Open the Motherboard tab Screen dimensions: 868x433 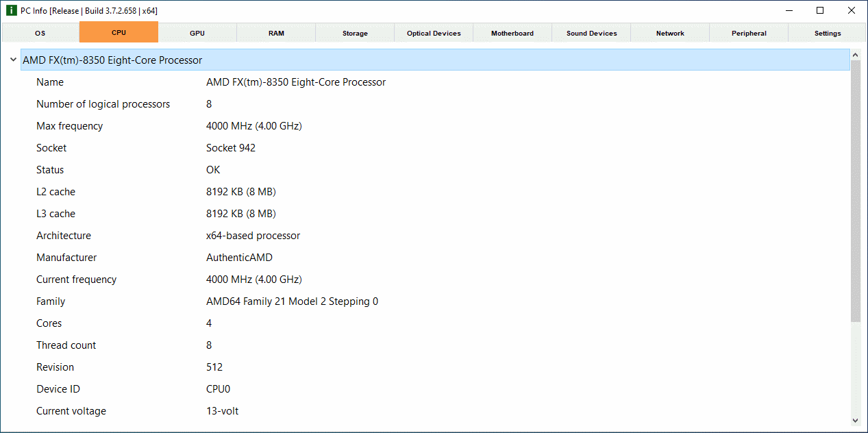[512, 33]
